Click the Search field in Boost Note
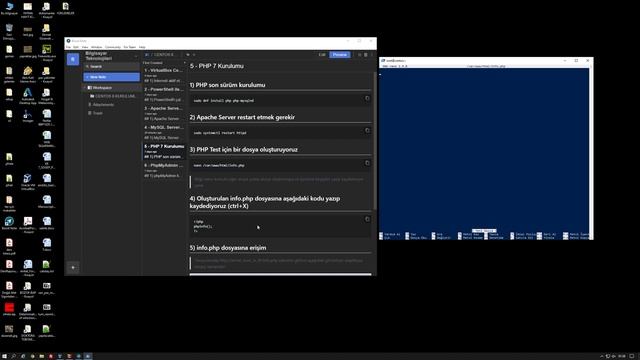Image resolution: width=640 pixels, height=360 pixels. coord(111,67)
